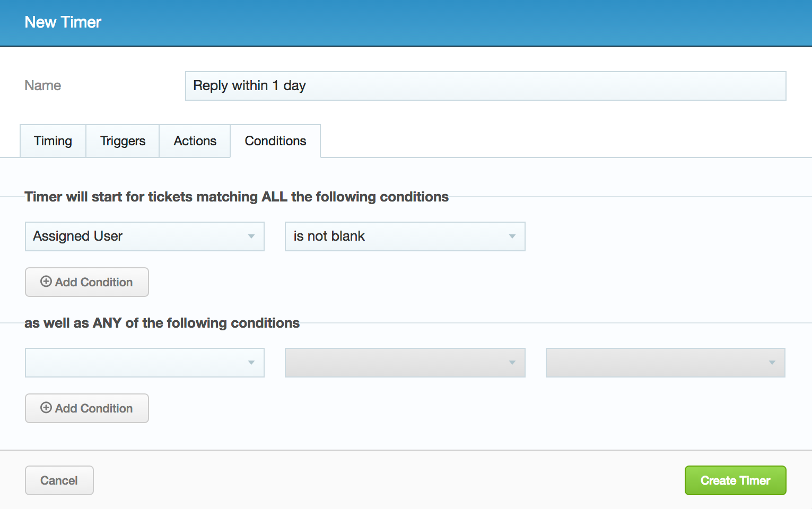Add a condition under ANY conditions
Screen dimensions: 812x509
point(87,408)
